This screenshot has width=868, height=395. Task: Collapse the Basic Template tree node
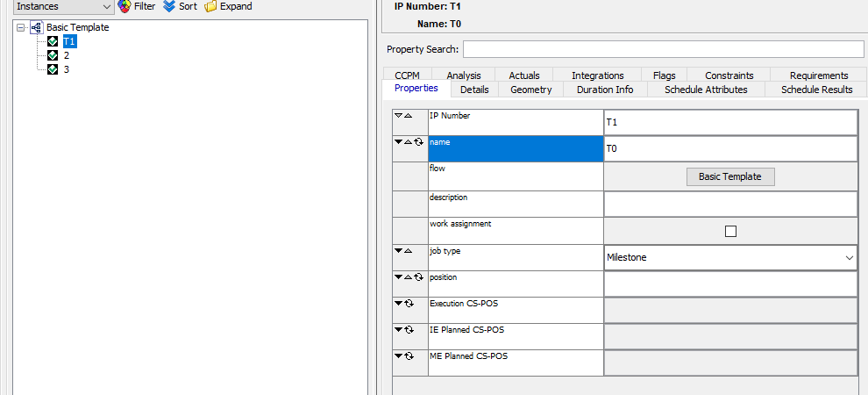coord(21,27)
